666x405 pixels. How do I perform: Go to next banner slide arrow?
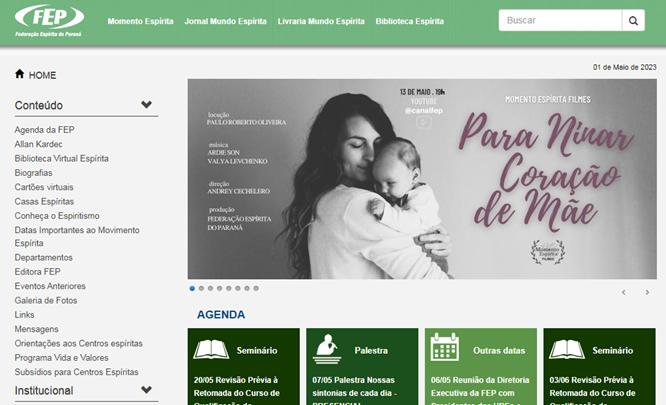point(647,292)
